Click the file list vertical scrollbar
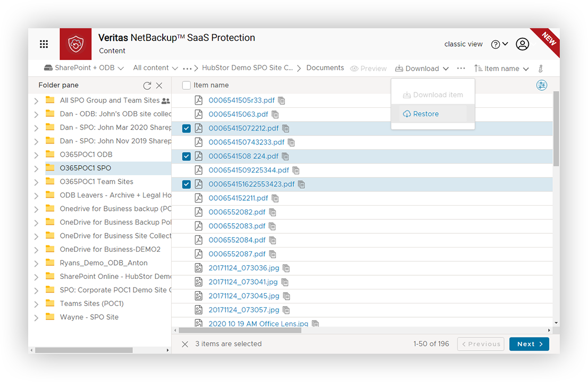The height and width of the screenshot is (382, 588). [556, 129]
